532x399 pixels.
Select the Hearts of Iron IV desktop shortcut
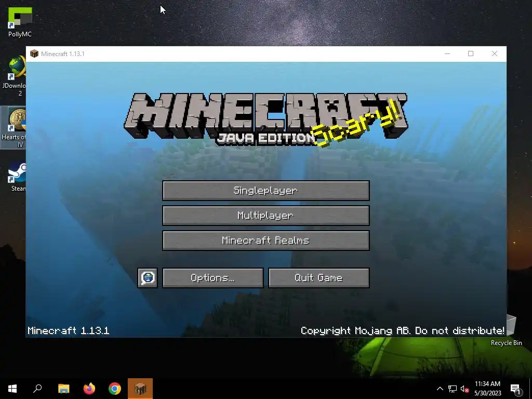14,128
